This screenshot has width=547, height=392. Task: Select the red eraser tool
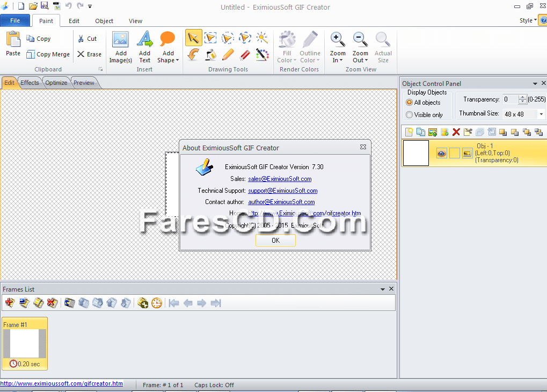[245, 55]
